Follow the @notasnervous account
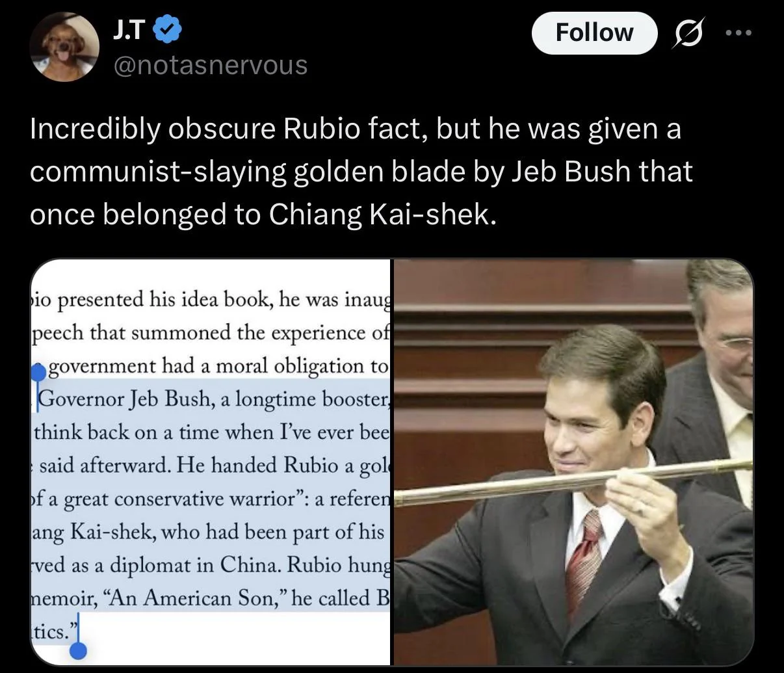This screenshot has height=673, width=784. 594,33
